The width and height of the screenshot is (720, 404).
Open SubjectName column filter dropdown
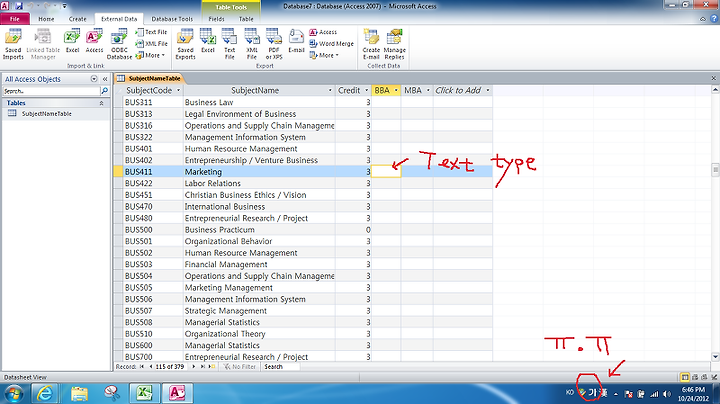point(330,90)
